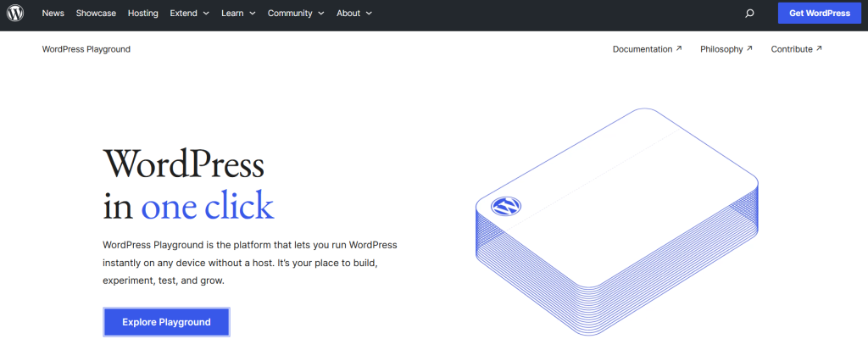
Task: Click the WordPress Playground title link
Action: (86, 49)
